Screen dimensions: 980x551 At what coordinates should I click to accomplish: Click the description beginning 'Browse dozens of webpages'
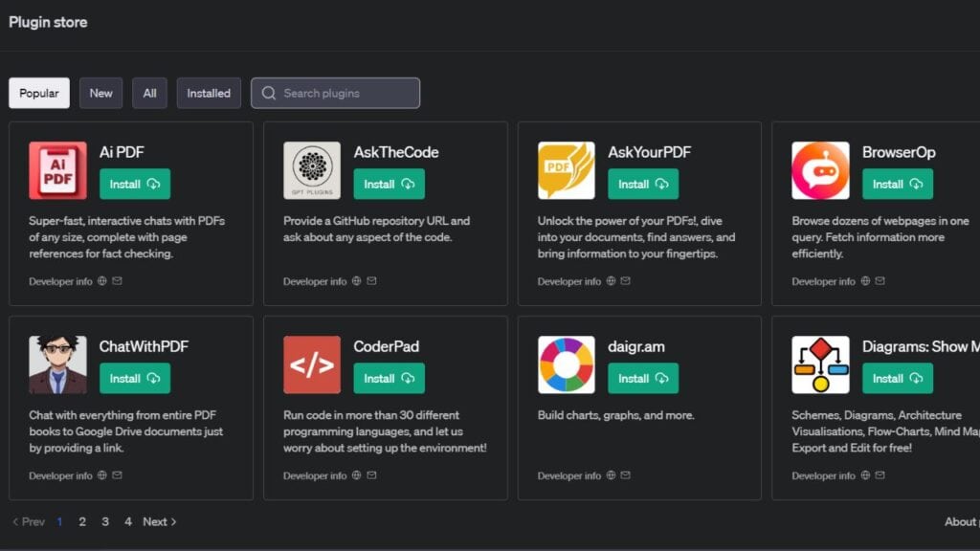(x=880, y=237)
